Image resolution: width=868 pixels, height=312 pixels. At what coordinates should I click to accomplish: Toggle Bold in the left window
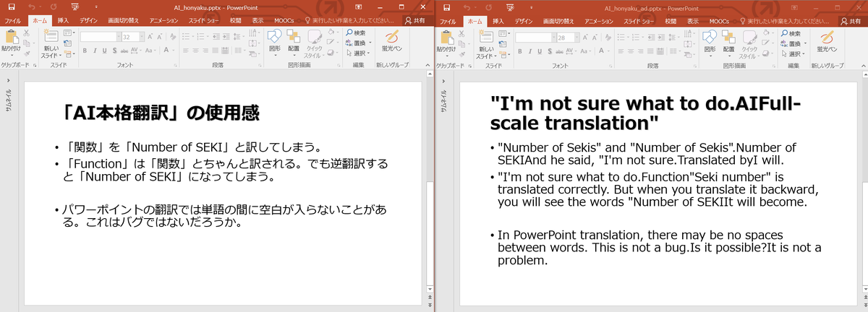pos(85,51)
